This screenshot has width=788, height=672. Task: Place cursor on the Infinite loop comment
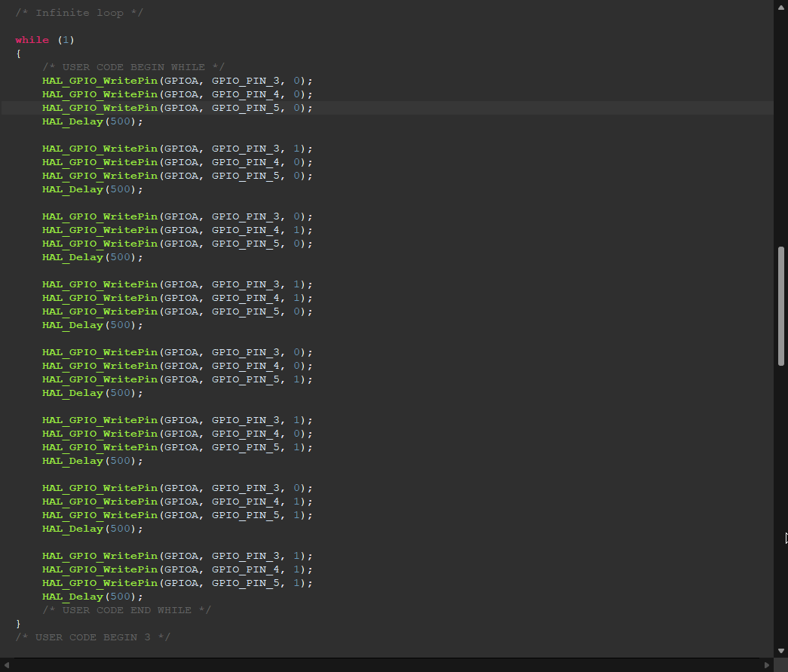click(79, 13)
